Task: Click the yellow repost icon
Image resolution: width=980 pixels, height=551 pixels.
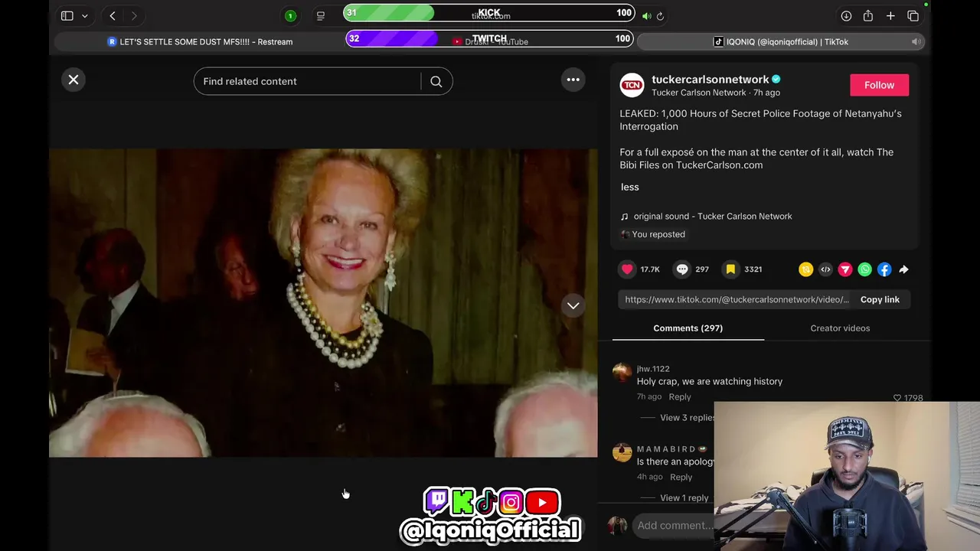Action: (805, 269)
